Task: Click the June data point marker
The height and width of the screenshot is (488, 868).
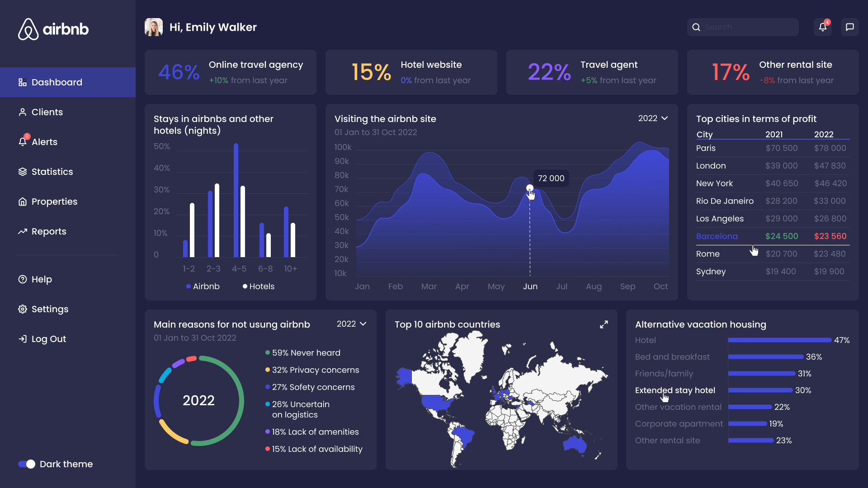Action: coord(530,188)
